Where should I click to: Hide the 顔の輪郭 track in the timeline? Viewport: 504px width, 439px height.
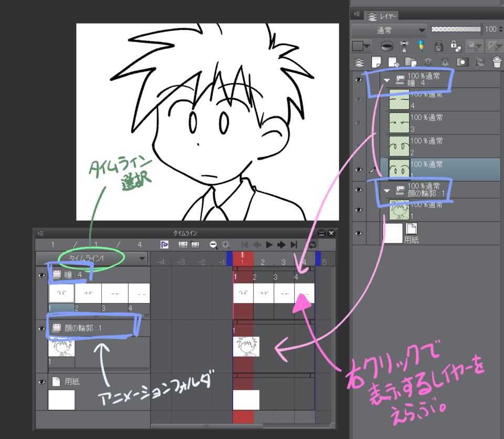coord(42,329)
